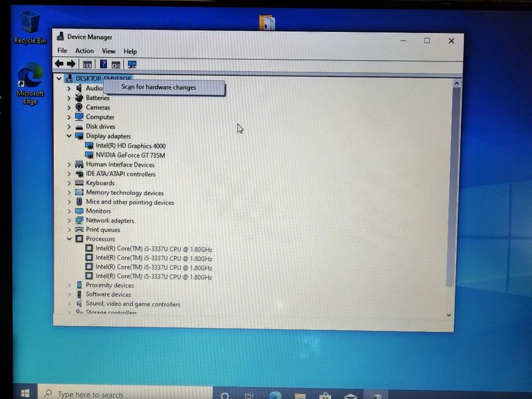
Task: Click the Sound, video and game controllers icon
Action: click(x=79, y=303)
